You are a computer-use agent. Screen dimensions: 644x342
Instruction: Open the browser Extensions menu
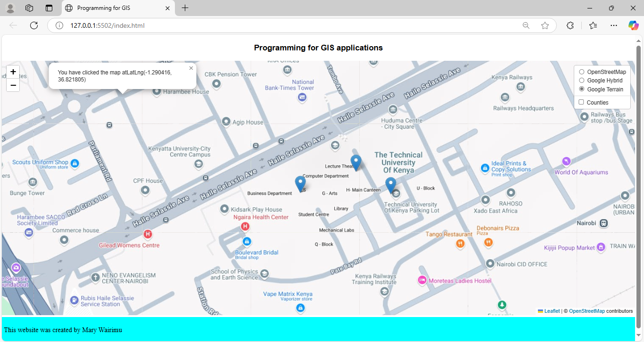point(570,25)
